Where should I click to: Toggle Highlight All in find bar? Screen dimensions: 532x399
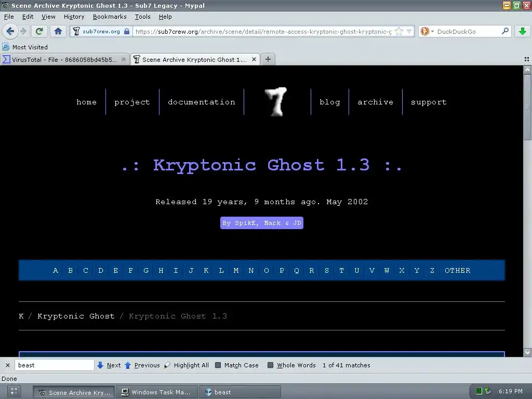[x=187, y=365]
